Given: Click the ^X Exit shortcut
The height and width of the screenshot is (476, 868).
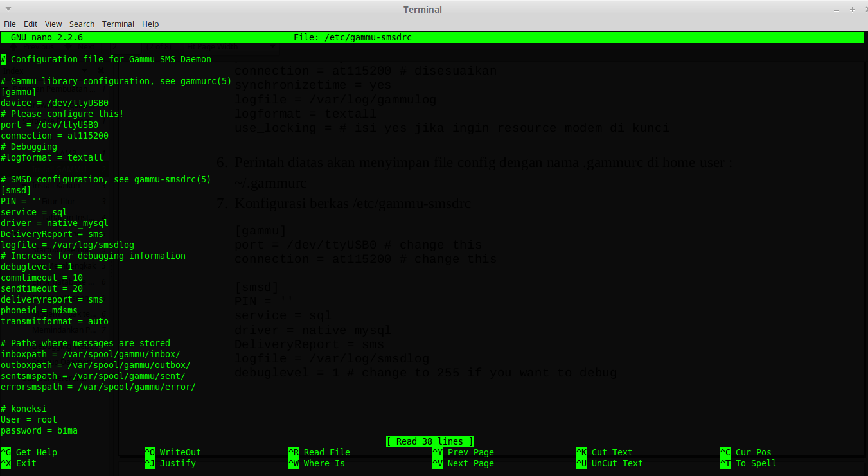Looking at the screenshot, I should coord(19,463).
